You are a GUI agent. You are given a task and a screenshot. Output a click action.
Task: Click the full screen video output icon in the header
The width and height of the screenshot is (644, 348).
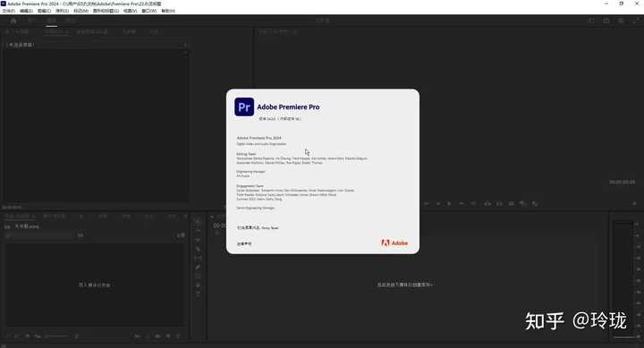(635, 21)
